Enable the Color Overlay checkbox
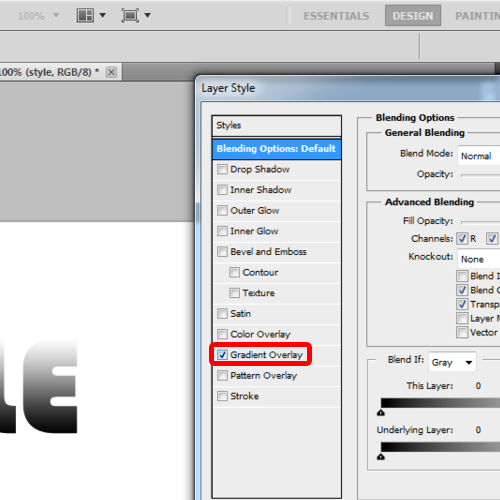The image size is (500, 500). 222,334
